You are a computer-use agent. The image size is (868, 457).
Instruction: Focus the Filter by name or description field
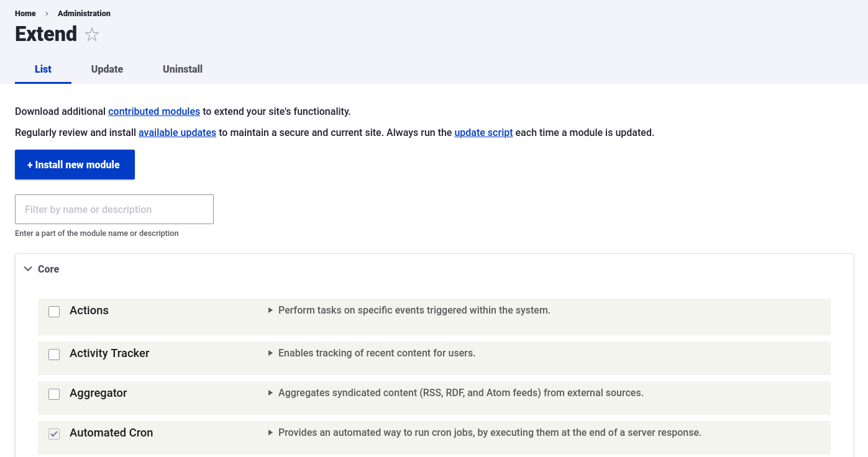click(114, 209)
